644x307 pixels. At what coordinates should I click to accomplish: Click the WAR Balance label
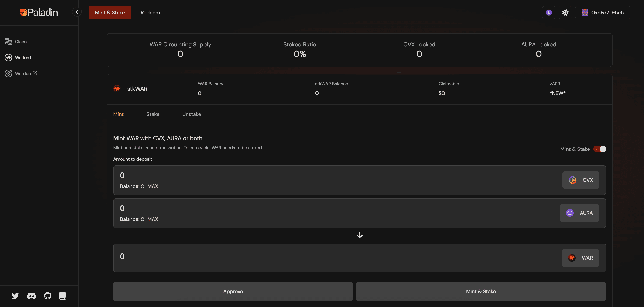pyautogui.click(x=211, y=84)
